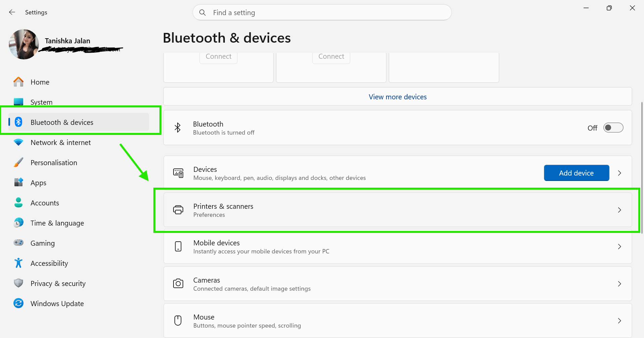
Task: Open Printers & scanners preferences
Action: click(398, 210)
